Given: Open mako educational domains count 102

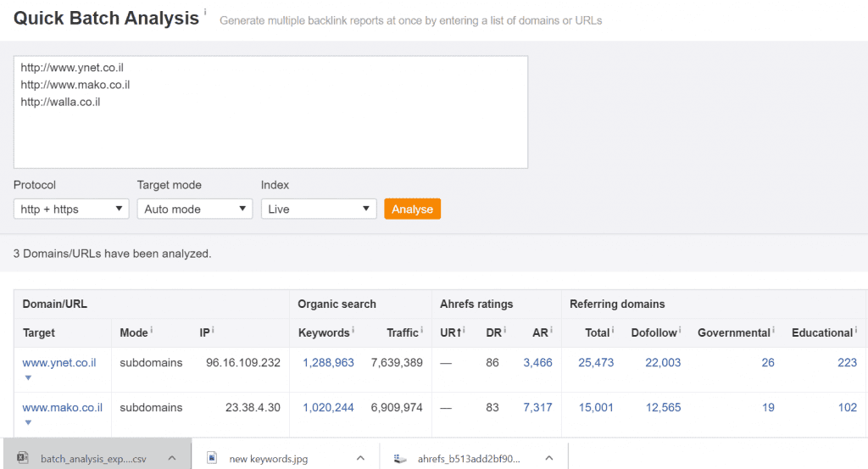Looking at the screenshot, I should pos(847,408).
